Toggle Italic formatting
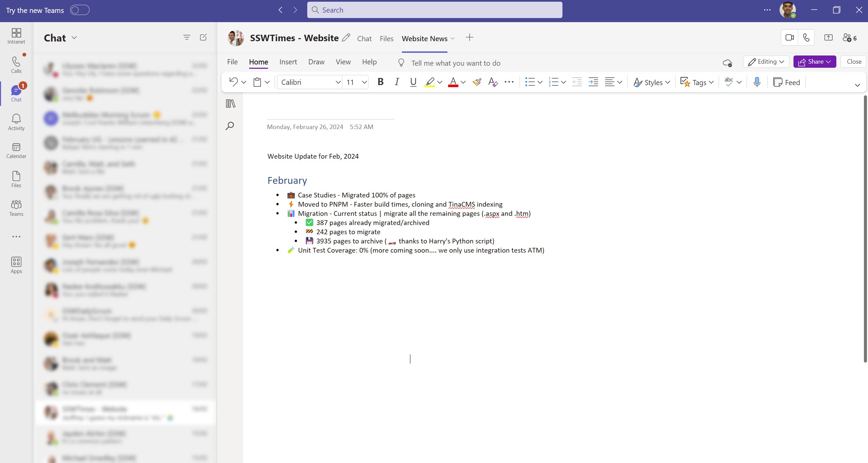The image size is (868, 463). pyautogui.click(x=397, y=82)
